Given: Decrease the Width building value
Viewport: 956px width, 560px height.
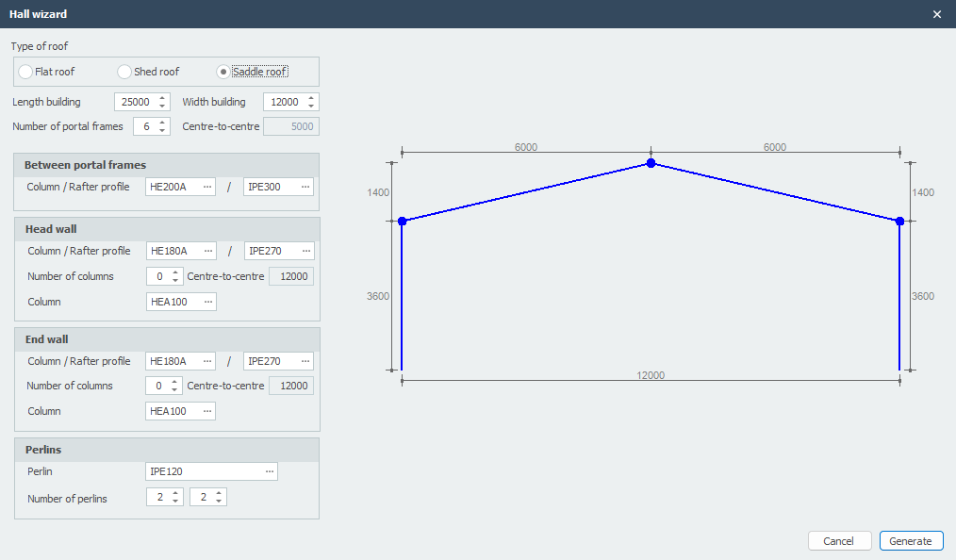Looking at the screenshot, I should point(312,107).
